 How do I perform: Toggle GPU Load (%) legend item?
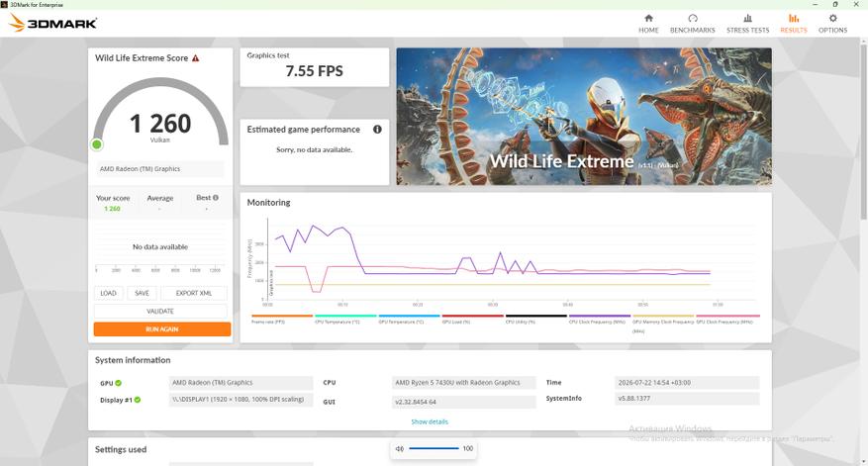[473, 320]
